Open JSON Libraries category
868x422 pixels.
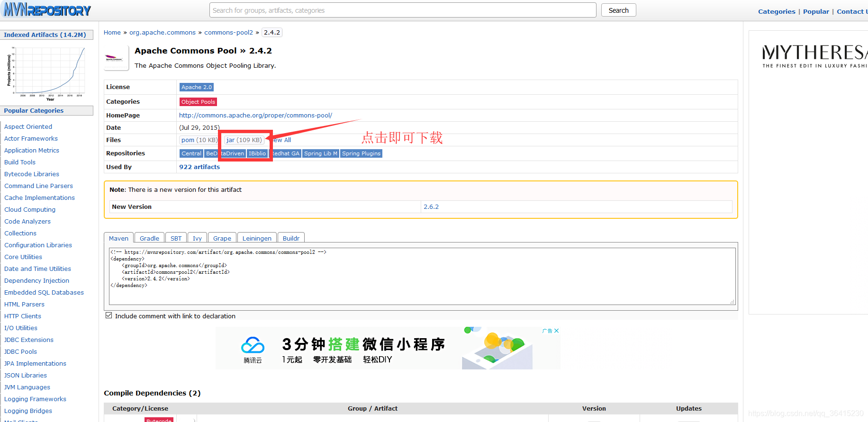(x=26, y=375)
